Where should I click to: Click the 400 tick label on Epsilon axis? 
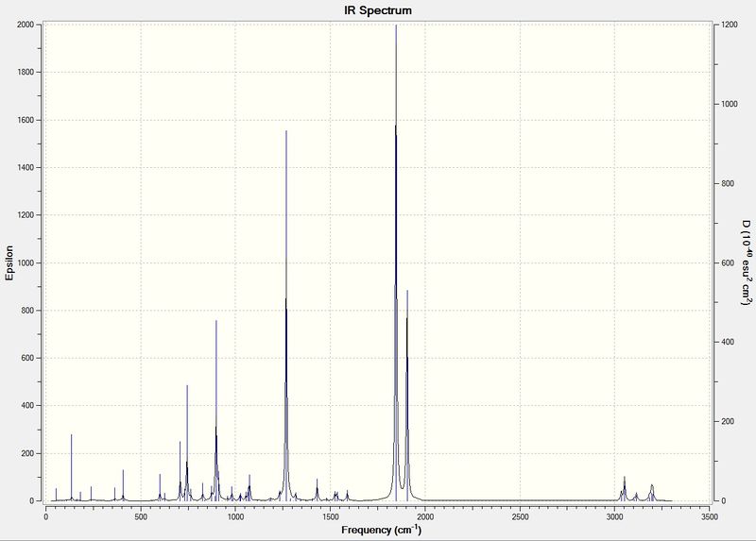coord(29,406)
